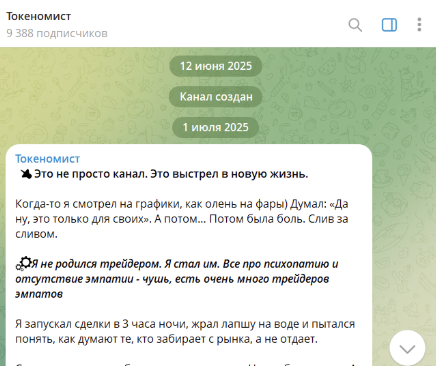Select the 12 июня 2025 date badge

coord(216,66)
